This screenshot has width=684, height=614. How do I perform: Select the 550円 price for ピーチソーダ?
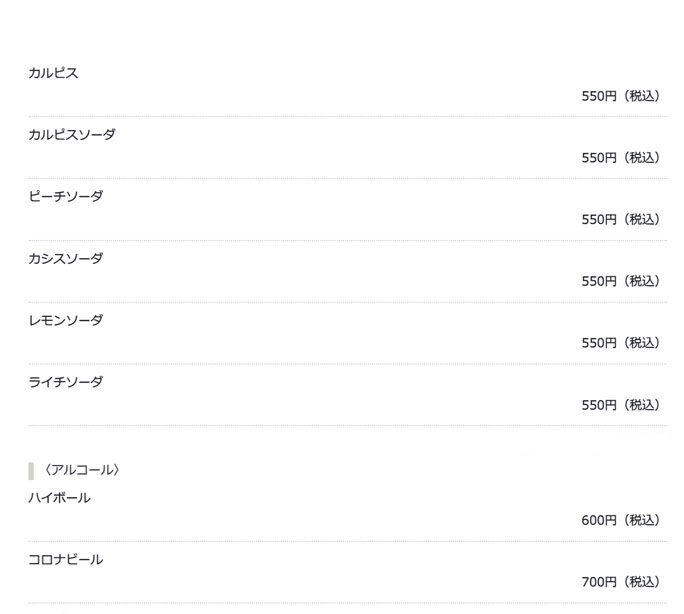click(x=599, y=220)
